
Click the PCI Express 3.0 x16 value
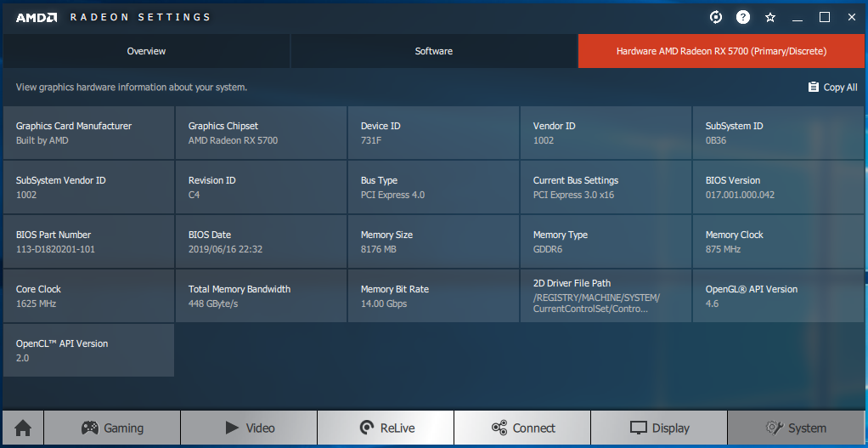pos(573,195)
